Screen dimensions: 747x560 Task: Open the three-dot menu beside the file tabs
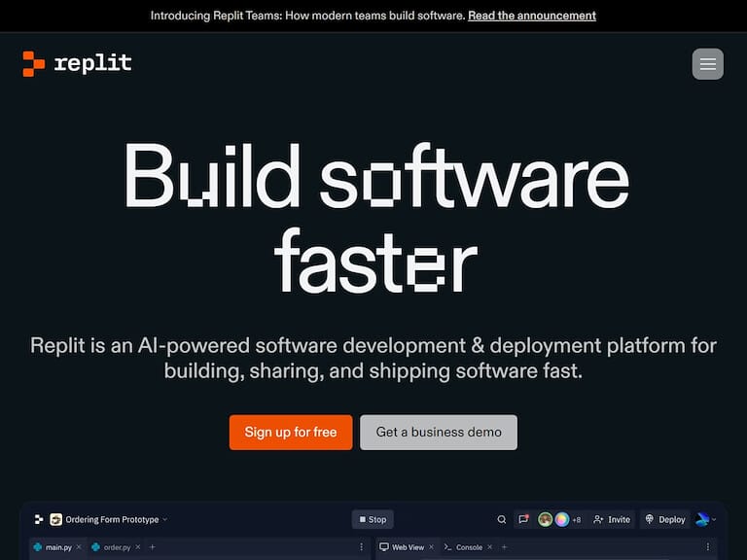pos(361,547)
